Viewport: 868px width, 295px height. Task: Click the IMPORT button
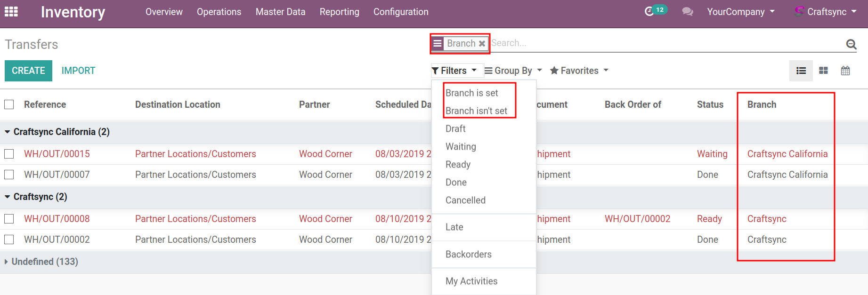(78, 71)
